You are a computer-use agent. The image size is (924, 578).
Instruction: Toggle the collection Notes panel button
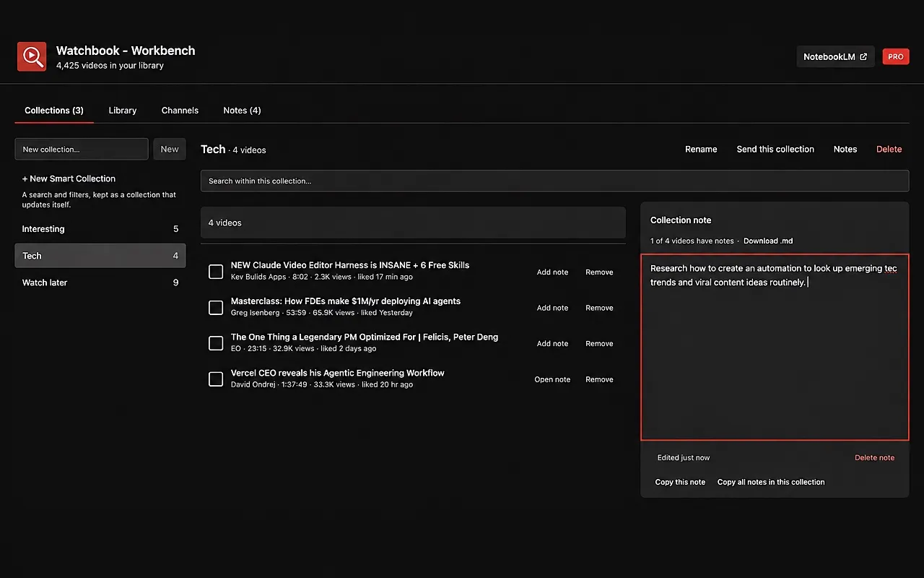845,150
